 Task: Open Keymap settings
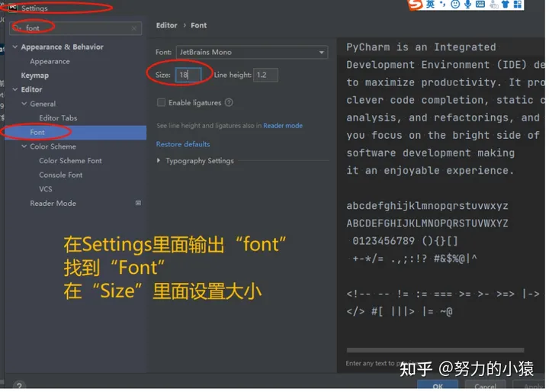pos(34,76)
